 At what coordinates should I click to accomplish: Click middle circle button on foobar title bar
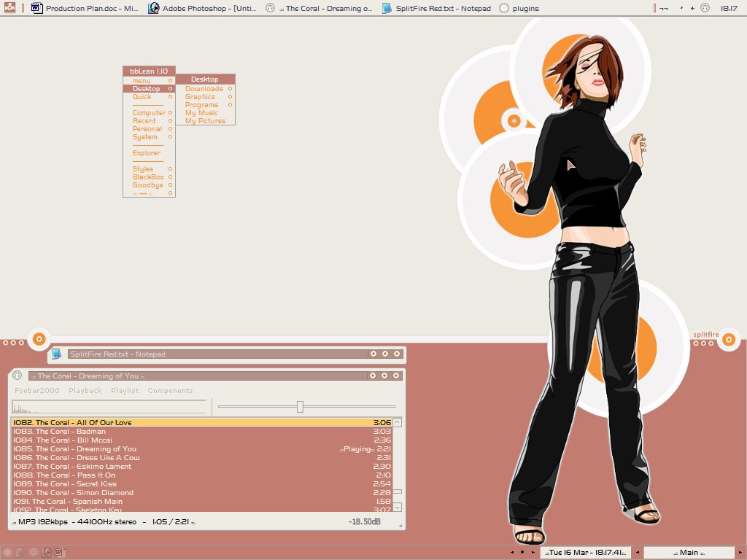(384, 376)
